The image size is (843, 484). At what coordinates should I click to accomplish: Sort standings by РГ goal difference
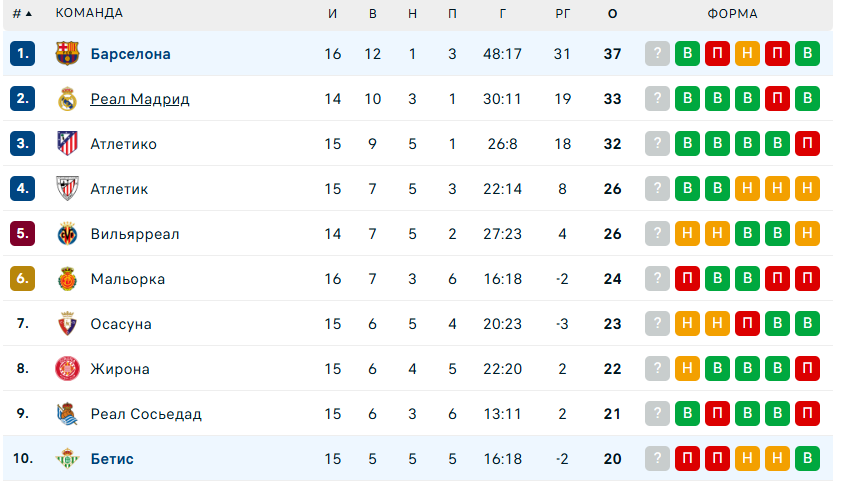562,14
